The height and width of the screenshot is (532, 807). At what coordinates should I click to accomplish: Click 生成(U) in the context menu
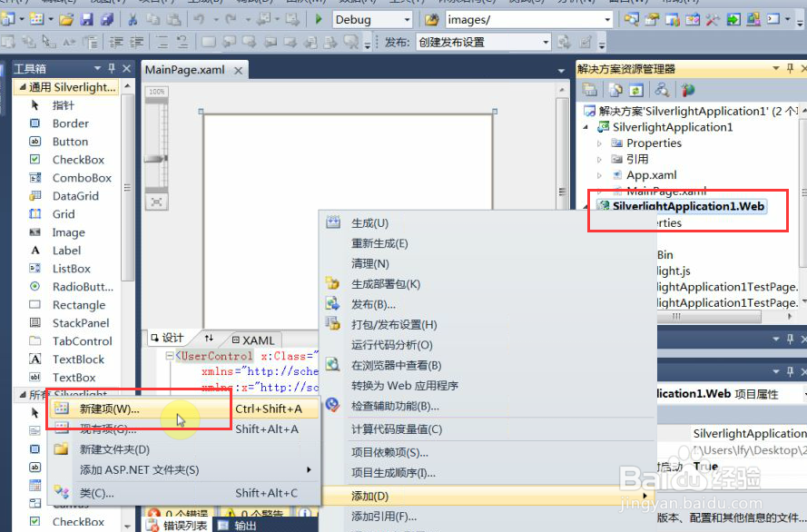click(489, 223)
